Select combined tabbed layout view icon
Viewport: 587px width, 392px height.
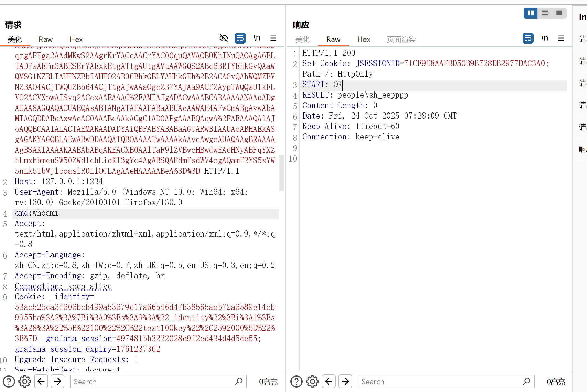pyautogui.click(x=559, y=13)
